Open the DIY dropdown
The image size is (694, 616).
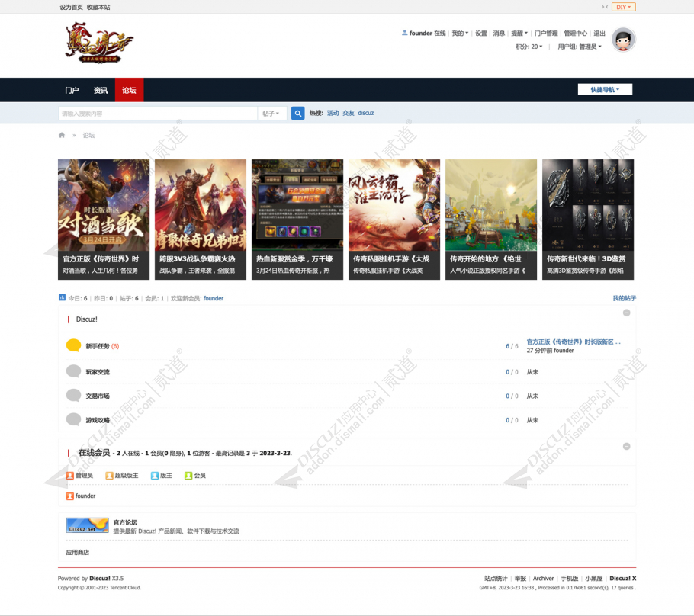[x=624, y=7]
